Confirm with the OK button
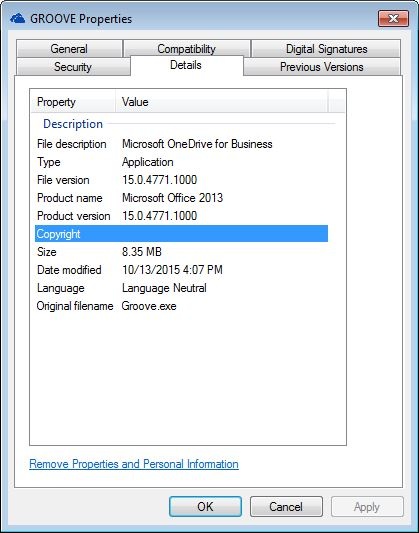 tap(205, 506)
